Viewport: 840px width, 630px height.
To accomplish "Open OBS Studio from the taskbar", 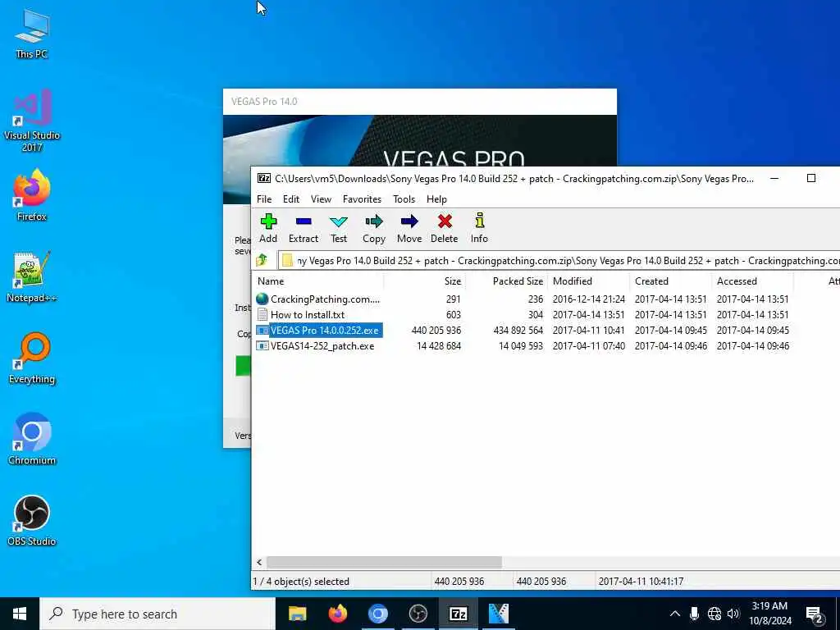I will click(x=418, y=614).
